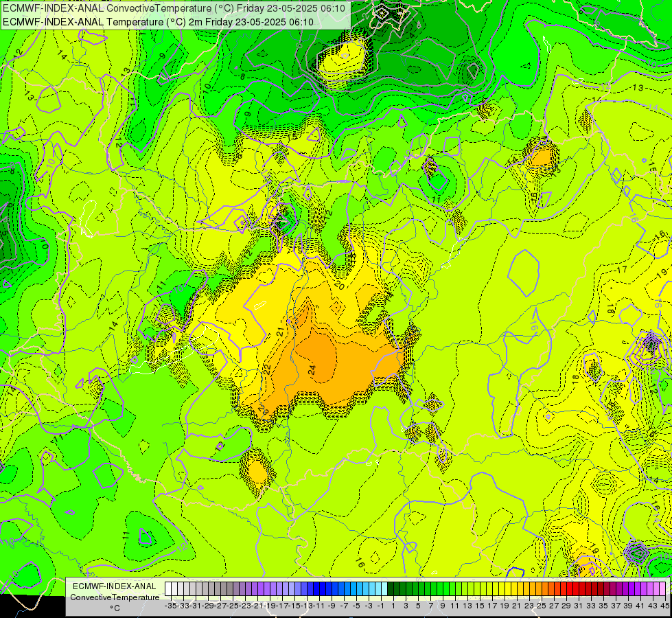Select the 25 value in the color legend

click(542, 606)
